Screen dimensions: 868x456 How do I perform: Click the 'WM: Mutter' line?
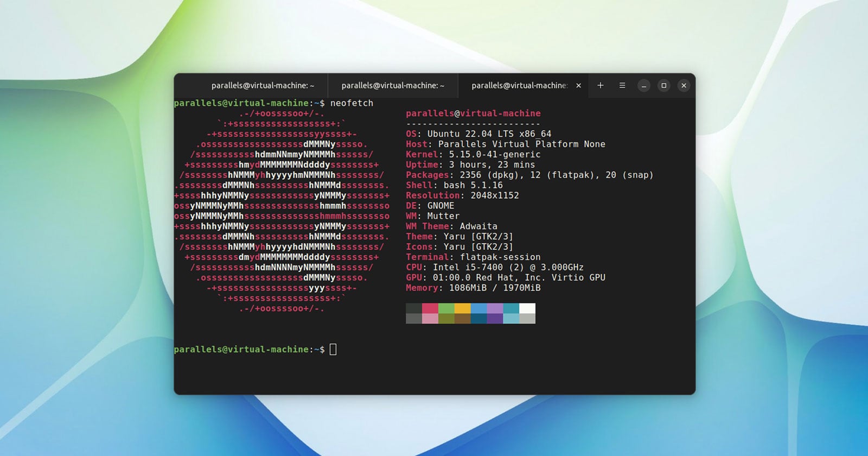[x=432, y=216]
